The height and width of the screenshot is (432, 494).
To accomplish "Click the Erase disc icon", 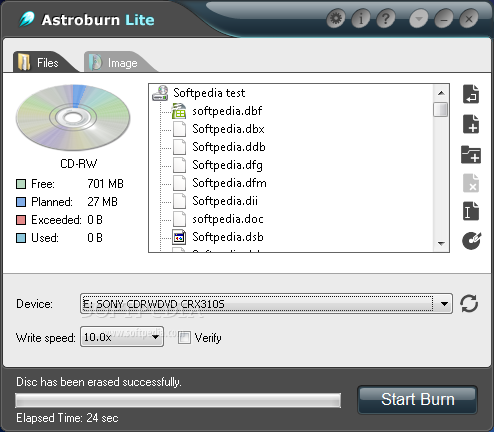I will (x=472, y=240).
